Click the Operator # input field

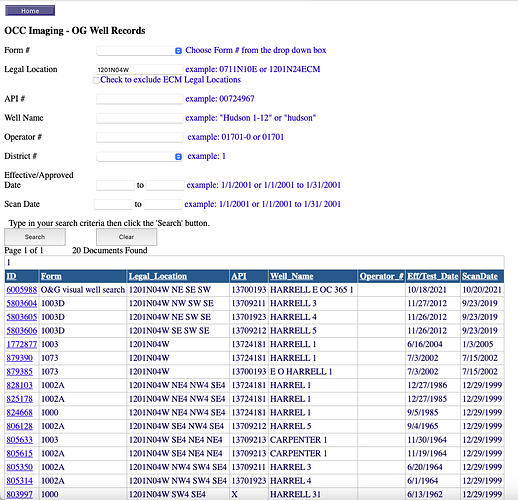(x=139, y=137)
